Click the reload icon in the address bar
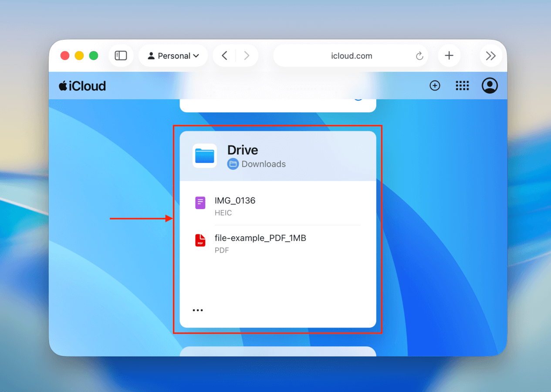Viewport: 551px width, 392px height. coord(419,56)
